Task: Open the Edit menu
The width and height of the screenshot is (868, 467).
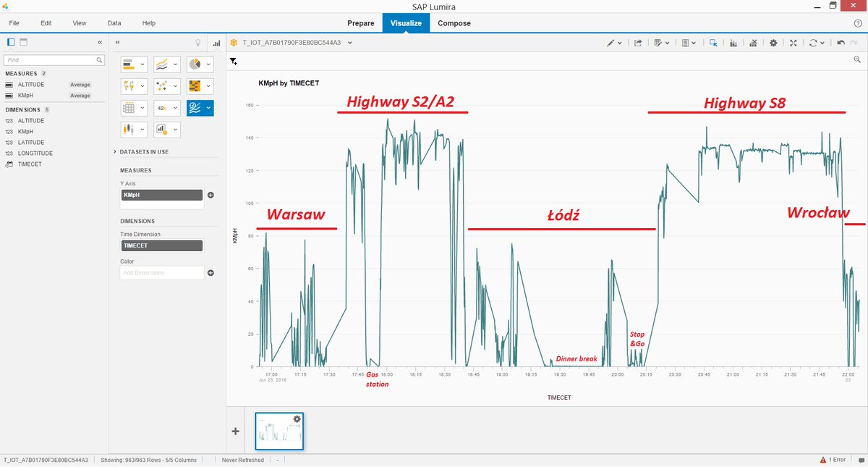Action: 46,23
